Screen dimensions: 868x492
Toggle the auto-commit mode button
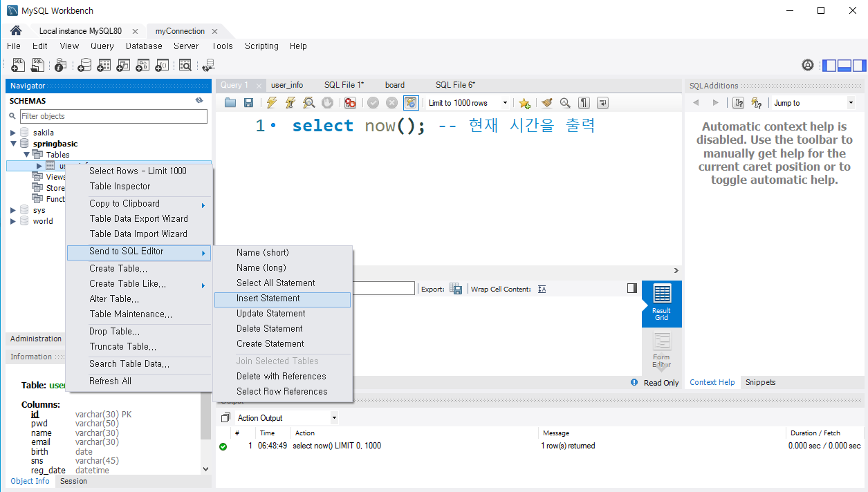[411, 102]
